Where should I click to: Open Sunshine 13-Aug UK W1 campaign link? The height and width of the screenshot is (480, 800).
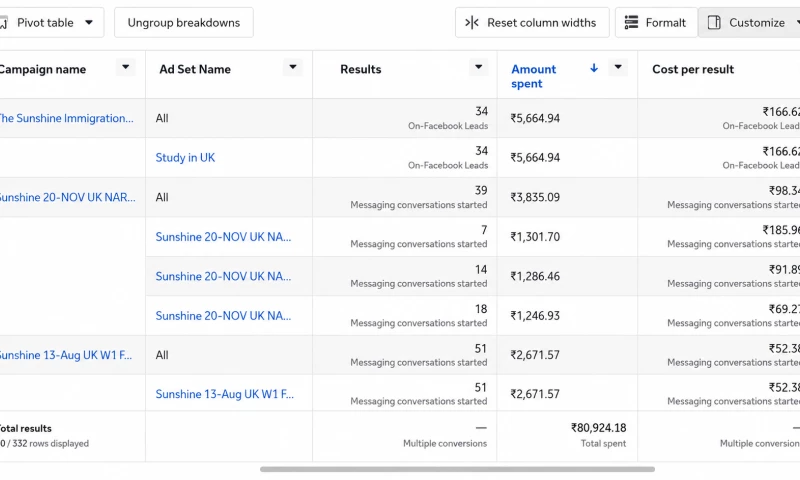(x=65, y=355)
